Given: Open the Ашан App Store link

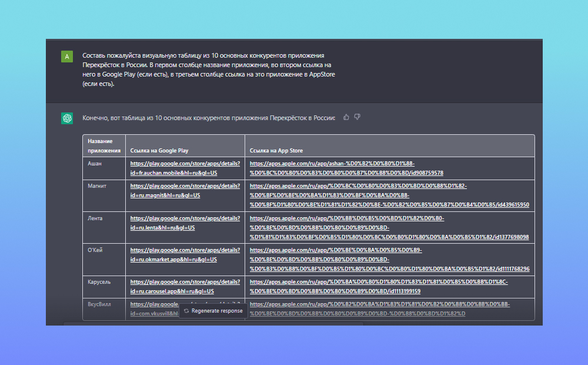Looking at the screenshot, I should [x=346, y=168].
